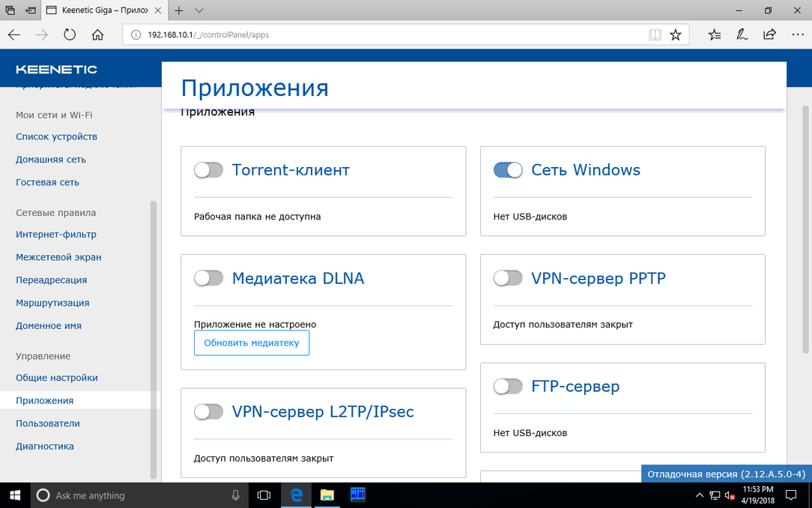Screen dimensions: 812x508
Task: Click the Cortana microphone icon
Action: pos(236,495)
